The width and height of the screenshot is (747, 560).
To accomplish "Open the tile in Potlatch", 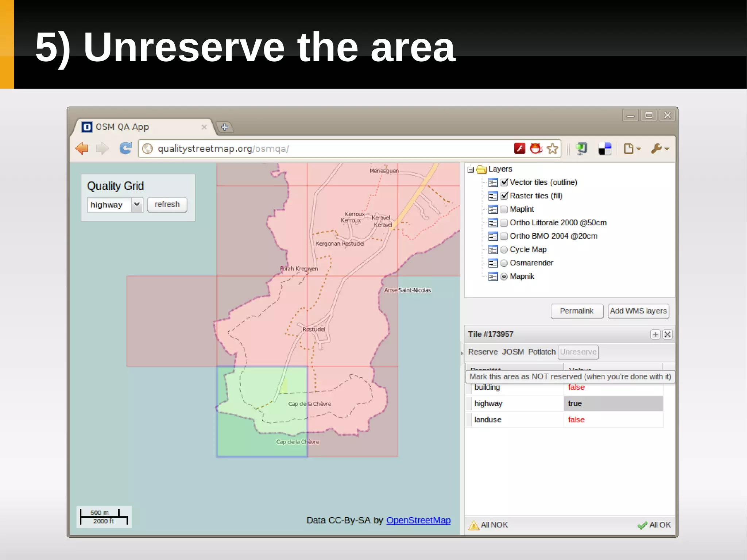I will click(542, 352).
